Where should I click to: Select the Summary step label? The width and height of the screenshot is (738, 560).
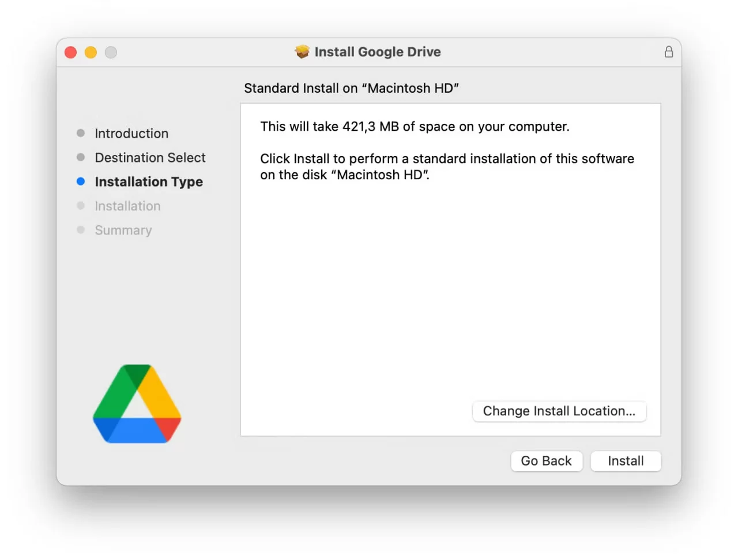coord(123,230)
